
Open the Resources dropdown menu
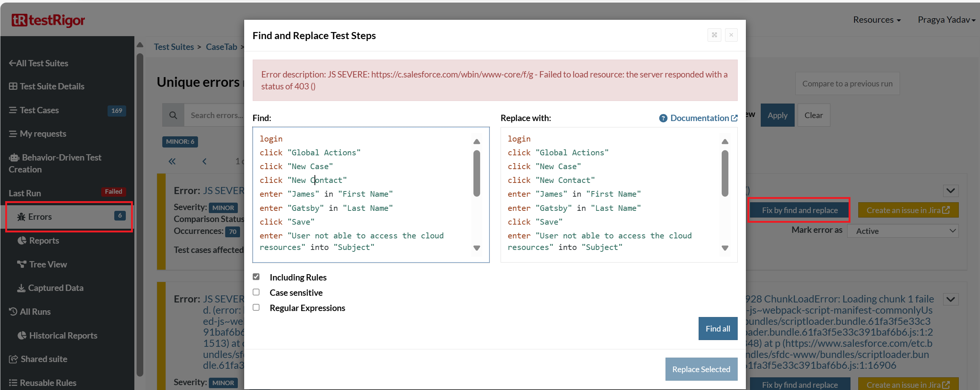876,20
